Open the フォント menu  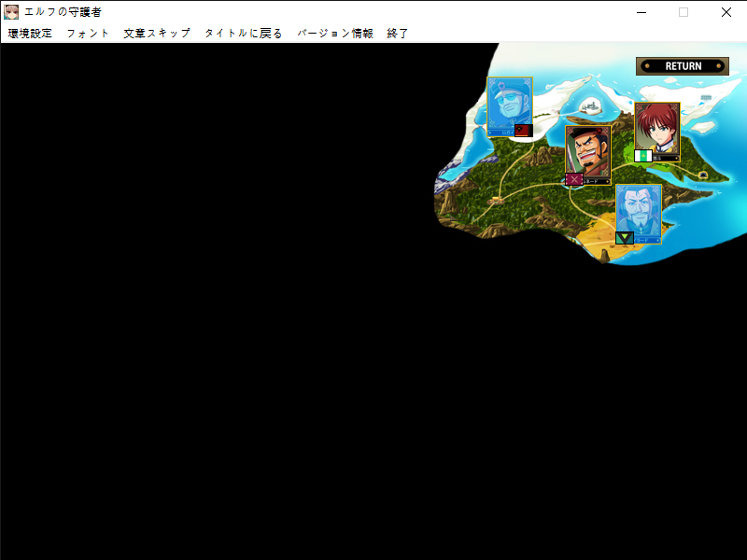tap(88, 34)
